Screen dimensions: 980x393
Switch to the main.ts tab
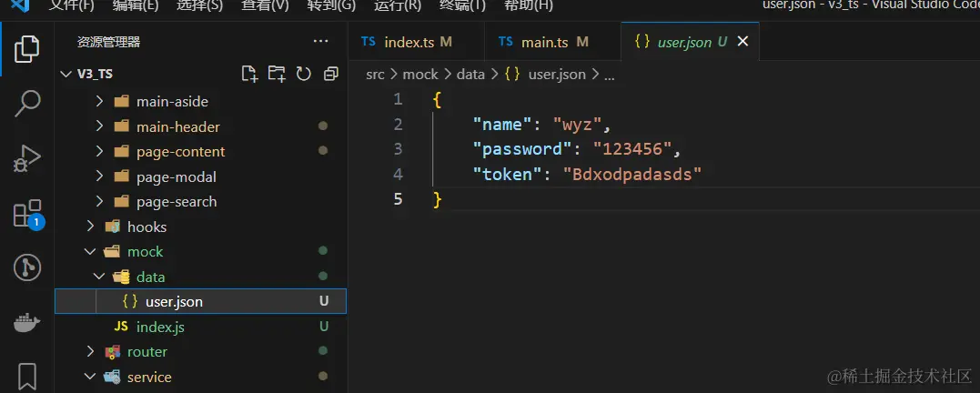pyautogui.click(x=543, y=42)
